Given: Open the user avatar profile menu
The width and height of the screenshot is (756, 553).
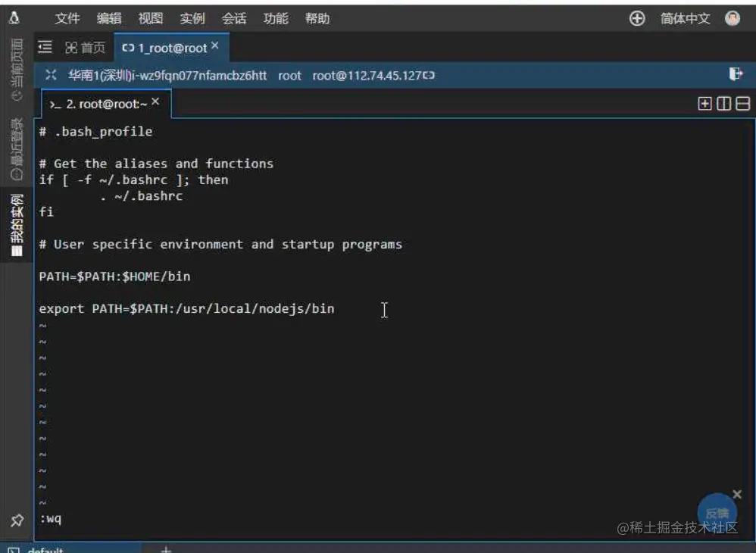Looking at the screenshot, I should point(733,18).
